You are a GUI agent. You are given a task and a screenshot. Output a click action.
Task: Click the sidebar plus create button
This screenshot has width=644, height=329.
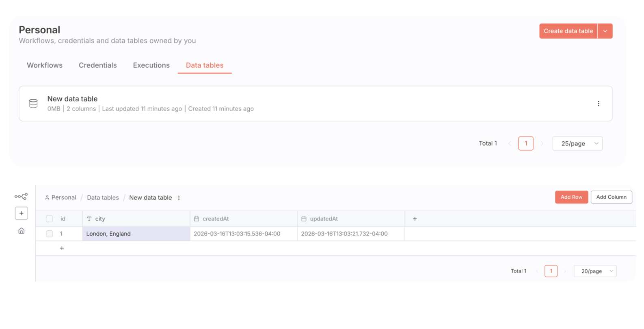tap(22, 213)
